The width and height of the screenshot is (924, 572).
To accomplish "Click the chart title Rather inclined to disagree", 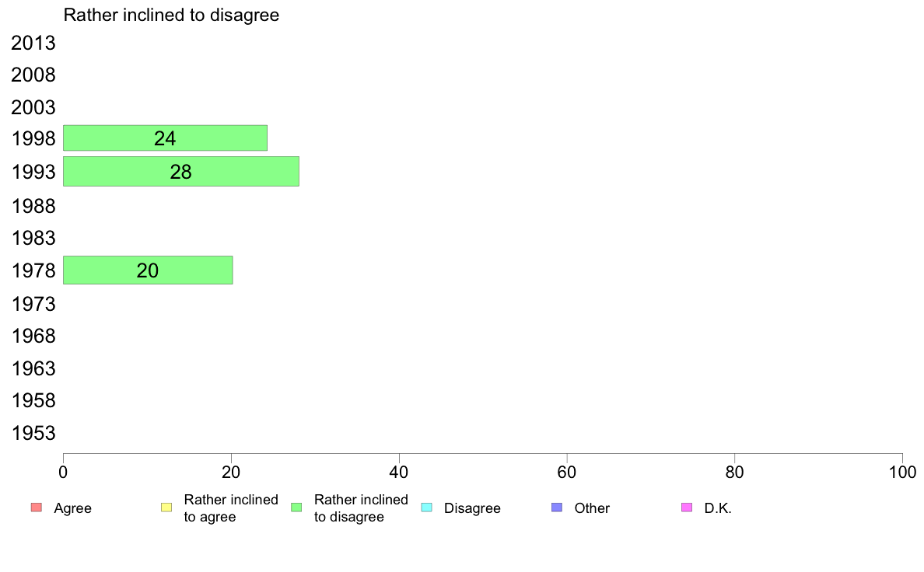I will pyautogui.click(x=171, y=16).
